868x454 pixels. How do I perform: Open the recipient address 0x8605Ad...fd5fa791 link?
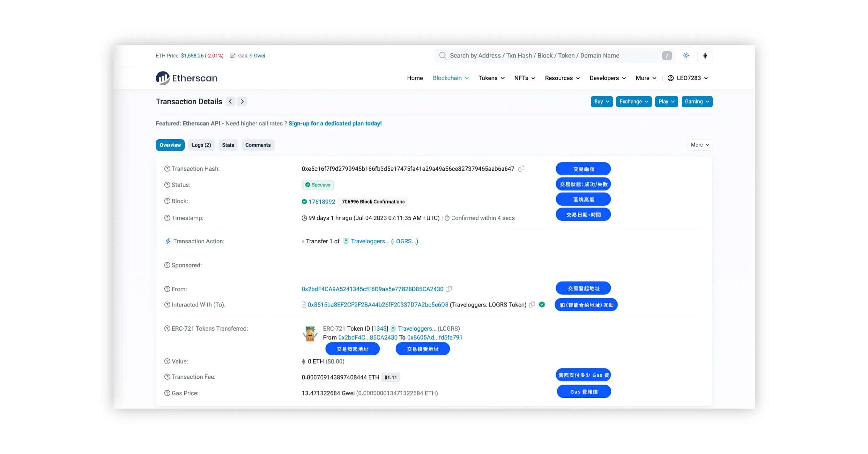click(435, 338)
